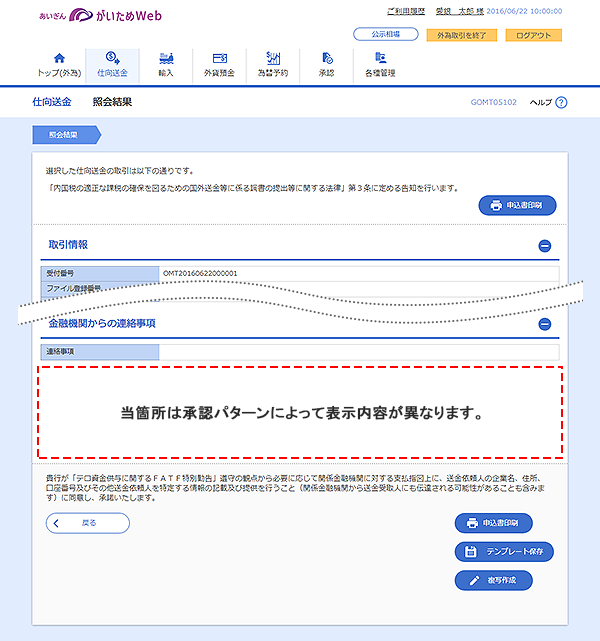Click the 連絡事項 label cell

coord(100,352)
